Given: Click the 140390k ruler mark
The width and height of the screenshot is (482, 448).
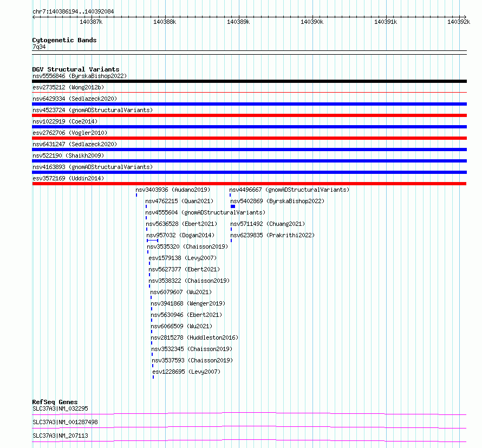Looking at the screenshot, I should tap(312, 22).
